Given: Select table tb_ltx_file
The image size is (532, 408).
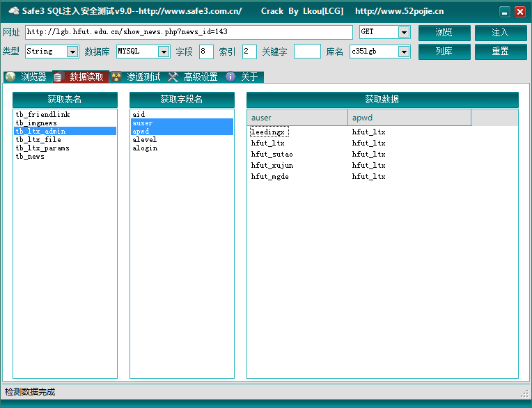Looking at the screenshot, I should pyautogui.click(x=65, y=139).
